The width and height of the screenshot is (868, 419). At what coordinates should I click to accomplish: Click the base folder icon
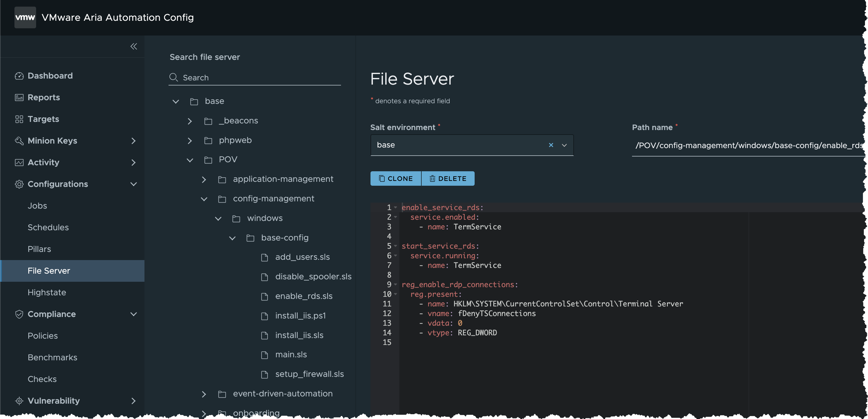tap(194, 101)
